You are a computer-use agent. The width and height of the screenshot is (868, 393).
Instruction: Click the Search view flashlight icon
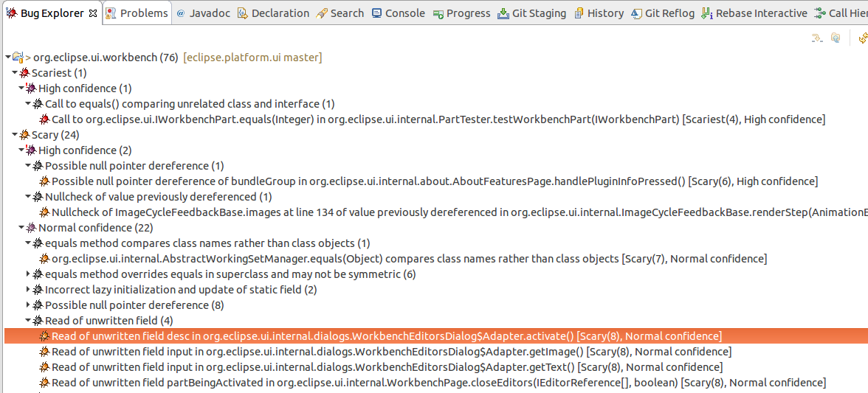coord(322,13)
